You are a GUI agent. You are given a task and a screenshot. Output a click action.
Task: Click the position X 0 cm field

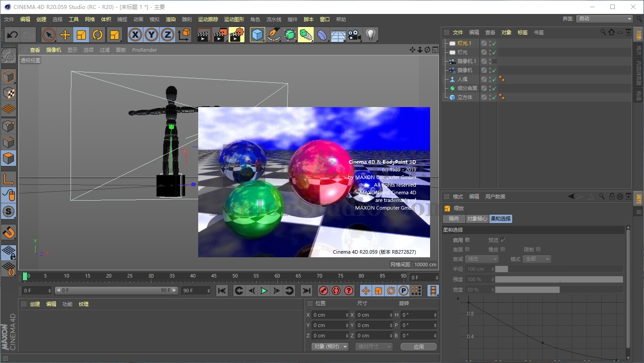click(x=330, y=315)
